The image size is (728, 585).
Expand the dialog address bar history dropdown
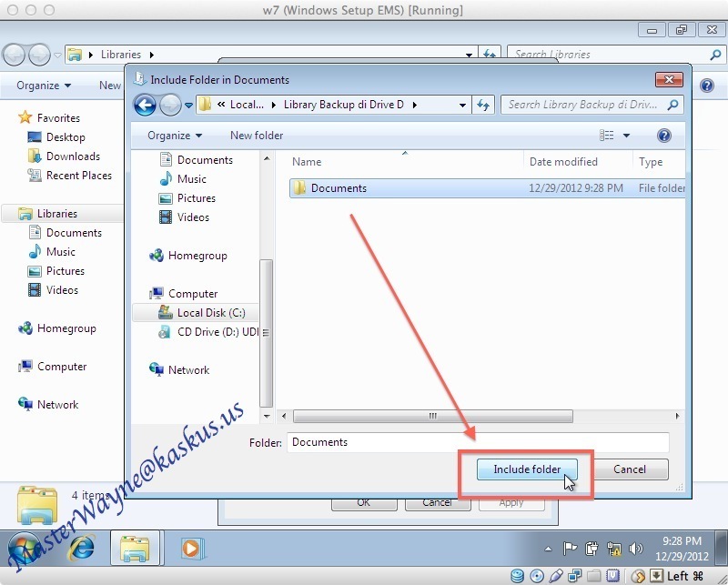point(462,106)
